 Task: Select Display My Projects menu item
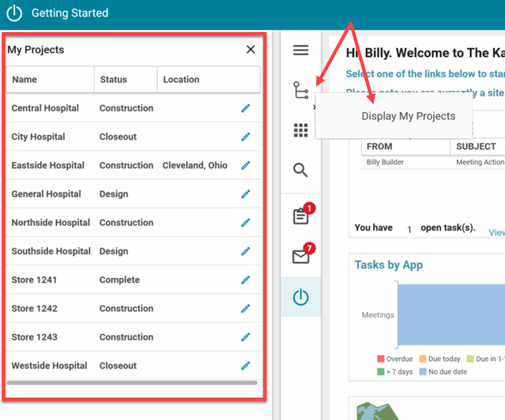(408, 116)
